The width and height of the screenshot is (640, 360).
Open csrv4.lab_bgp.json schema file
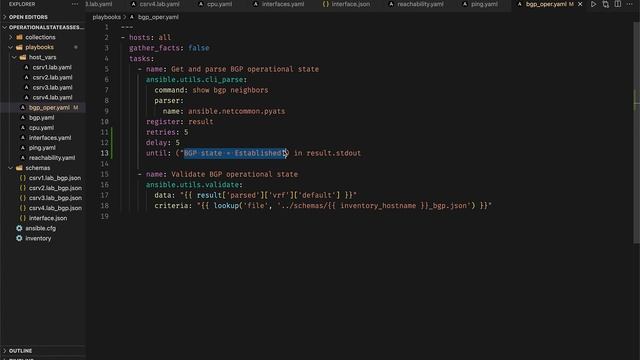coord(55,208)
